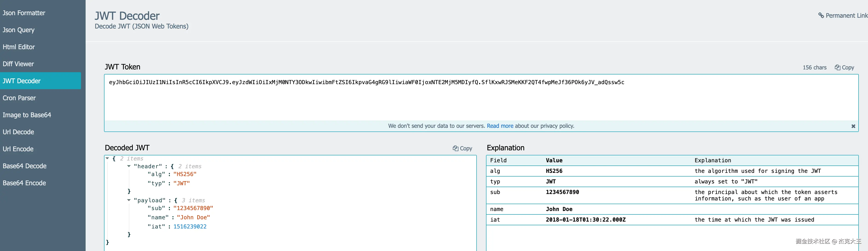
Task: Open the Permanent Link
Action: (x=843, y=15)
